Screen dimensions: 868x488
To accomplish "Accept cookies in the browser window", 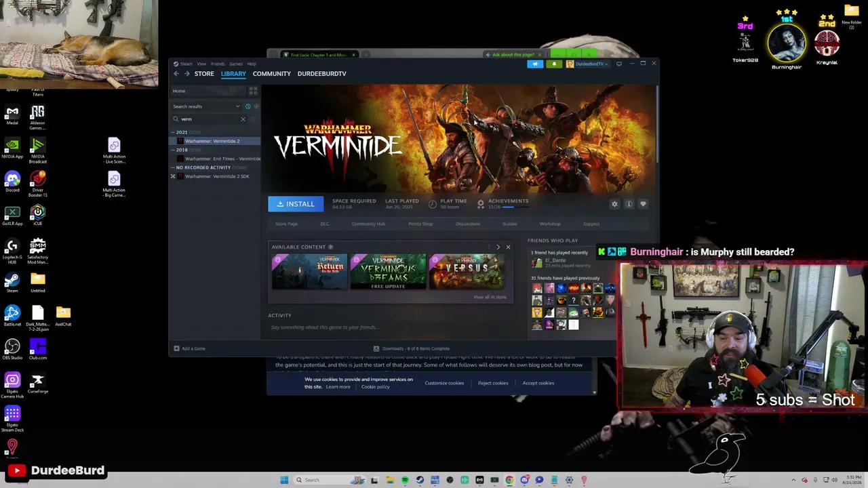I will (538, 383).
